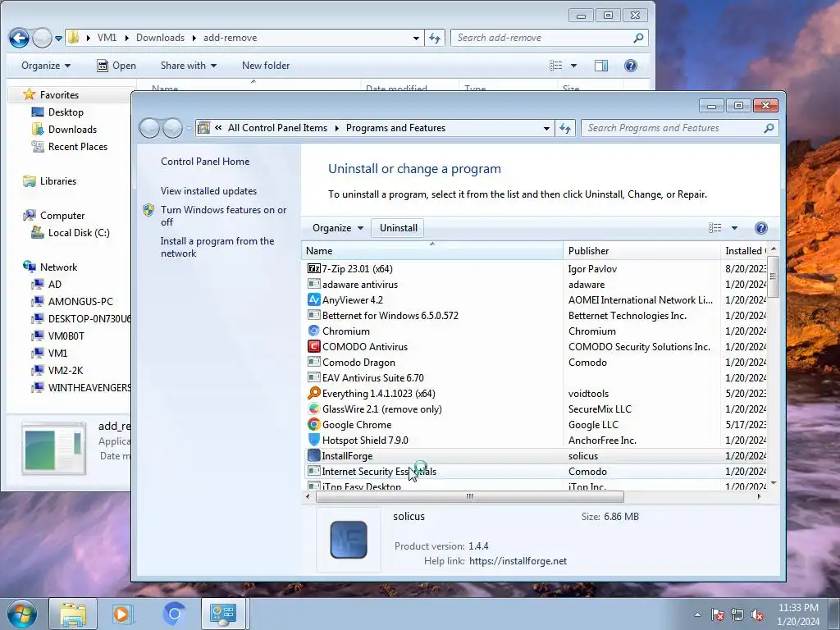Click the Google Chrome icon in list
The height and width of the screenshot is (630, 840).
[x=314, y=424]
